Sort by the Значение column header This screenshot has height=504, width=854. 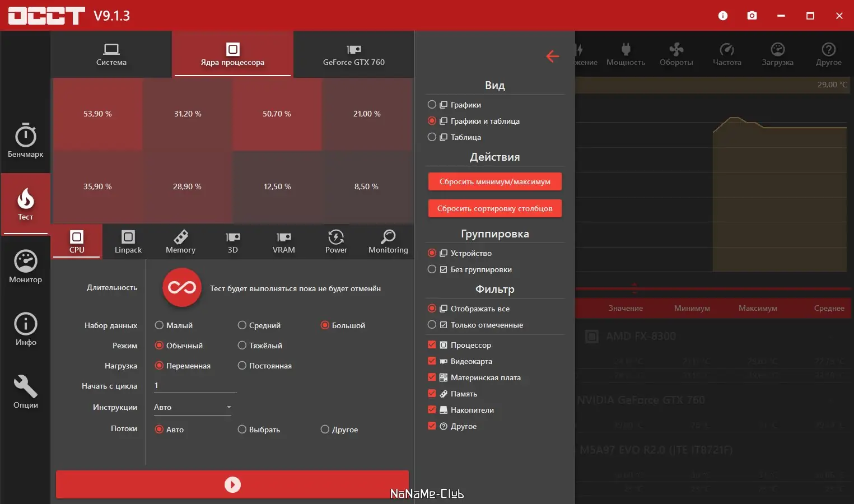pos(626,308)
